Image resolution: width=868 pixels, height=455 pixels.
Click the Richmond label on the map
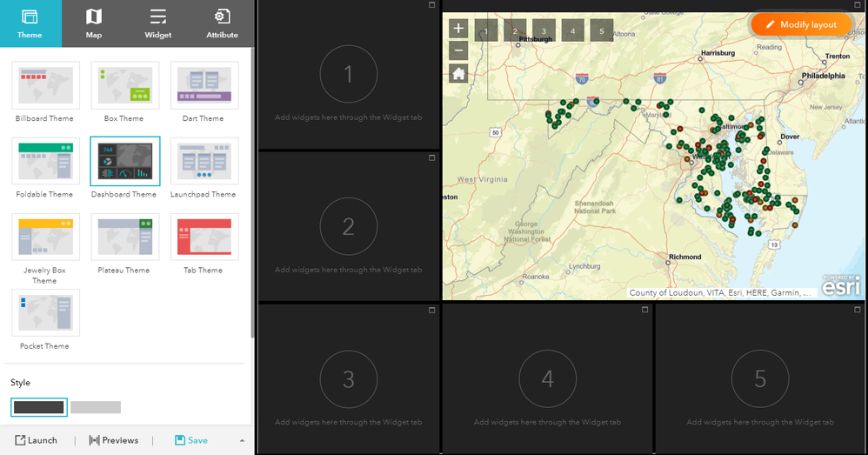(684, 257)
